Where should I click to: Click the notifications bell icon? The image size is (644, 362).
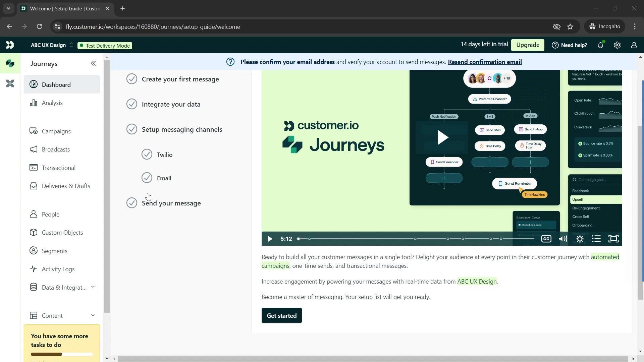click(x=600, y=45)
